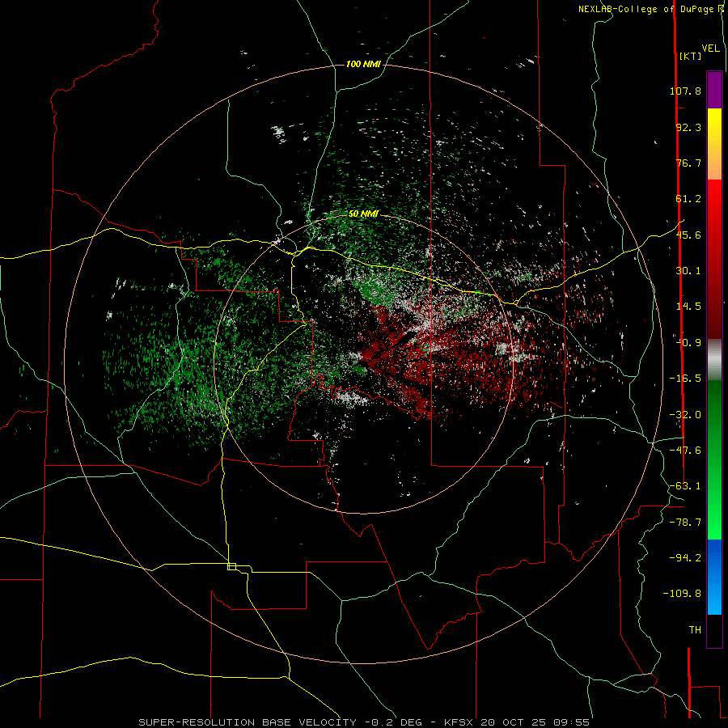Click the SUPER-RESOLUTION BASE VELOCITY caption text
Screen dimensions: 728x728
click(x=248, y=722)
